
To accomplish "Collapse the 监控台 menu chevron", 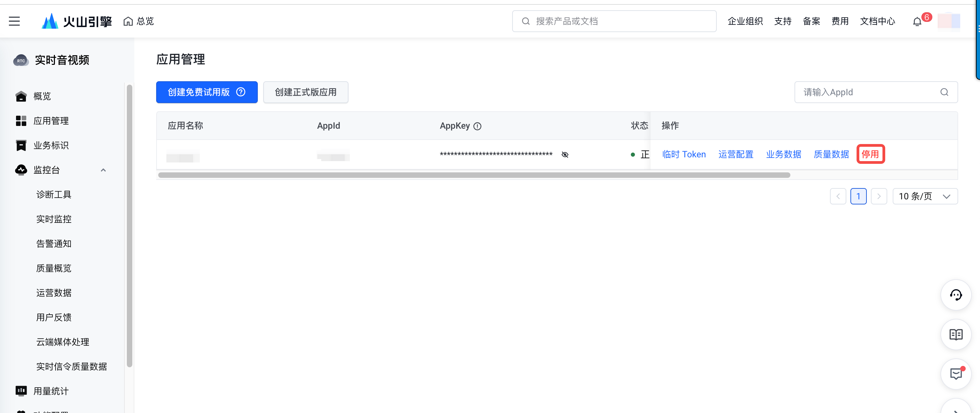I will coord(103,170).
